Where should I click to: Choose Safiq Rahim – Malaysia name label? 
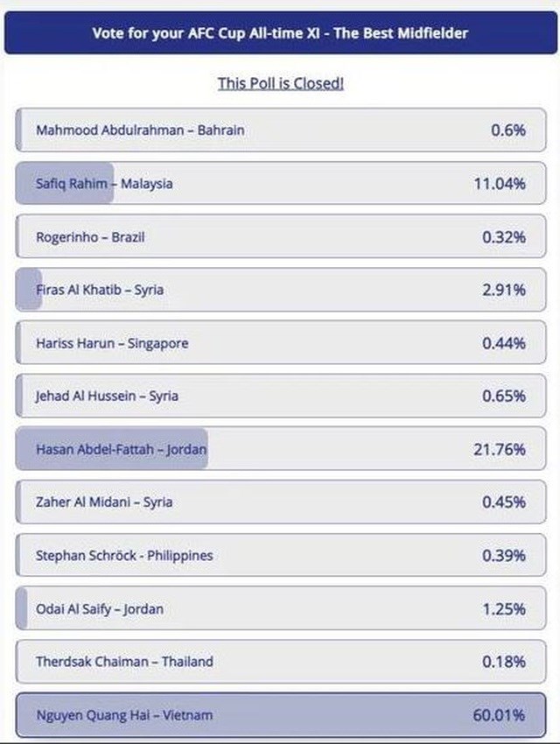tap(104, 184)
